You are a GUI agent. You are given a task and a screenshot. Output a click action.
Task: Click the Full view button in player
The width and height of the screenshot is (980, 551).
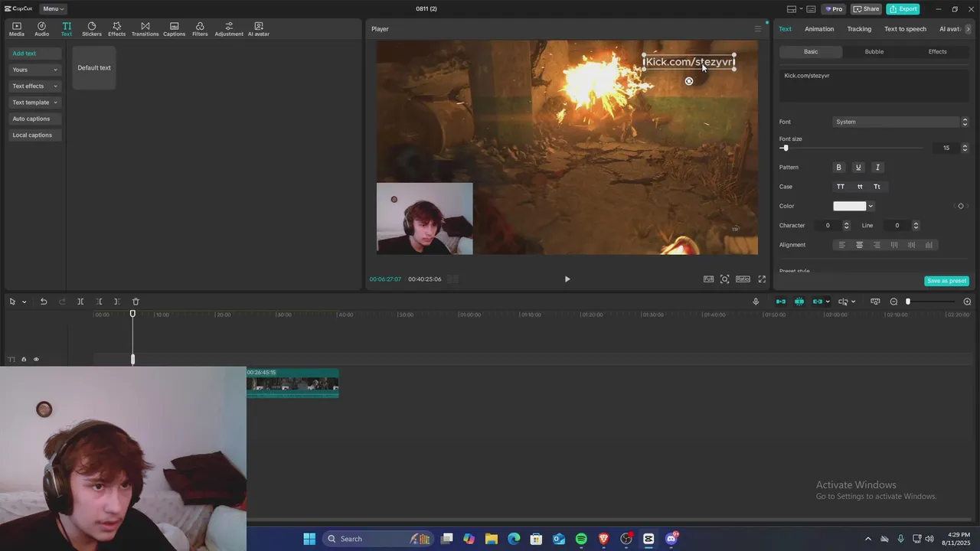pos(709,279)
